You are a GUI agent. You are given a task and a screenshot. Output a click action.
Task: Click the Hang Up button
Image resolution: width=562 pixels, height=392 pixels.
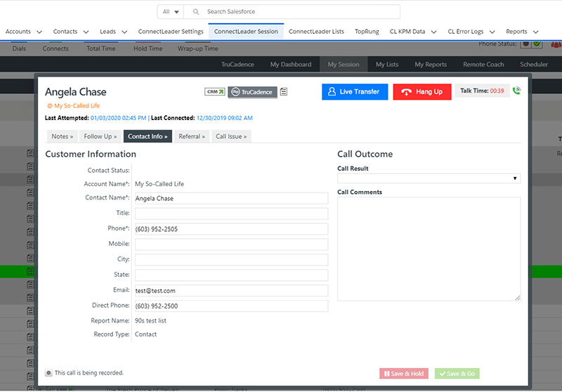pos(422,92)
